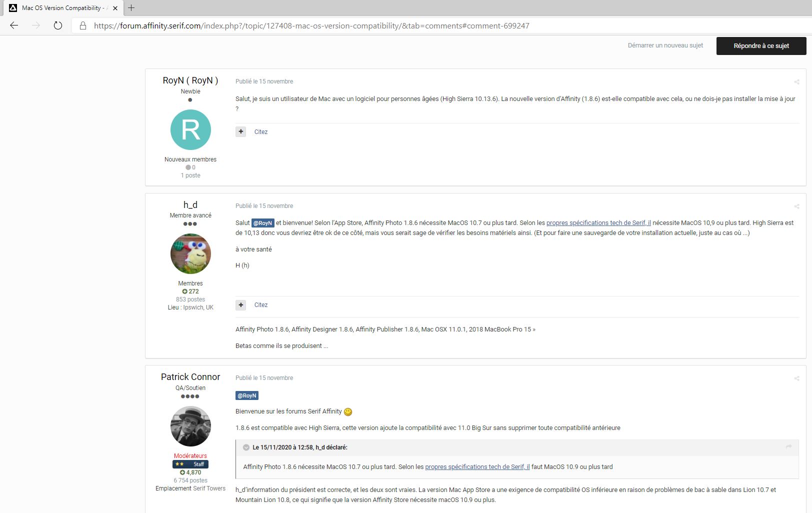Image resolution: width=812 pixels, height=513 pixels.
Task: Share Patrick Connor's post via share icon
Action: pos(796,378)
